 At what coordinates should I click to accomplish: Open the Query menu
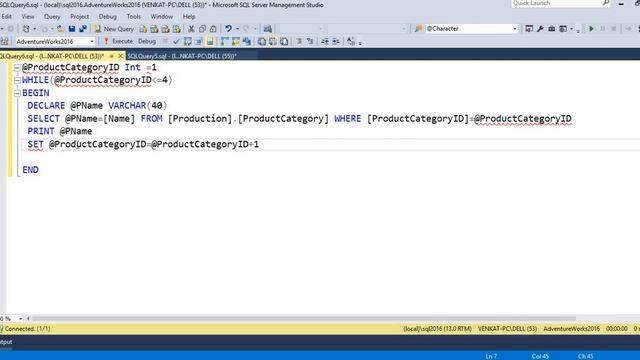(52, 16)
